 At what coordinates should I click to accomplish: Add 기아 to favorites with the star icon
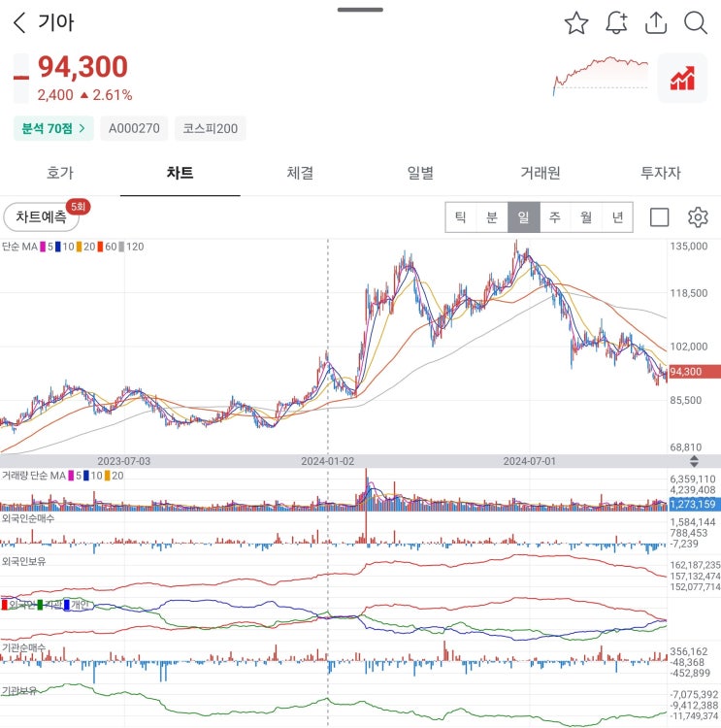576,22
